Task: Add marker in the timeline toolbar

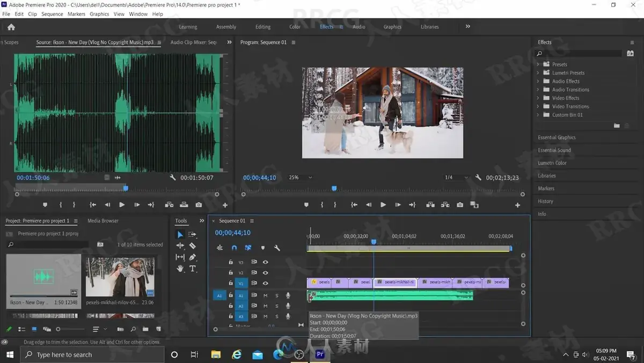Action: [x=262, y=248]
